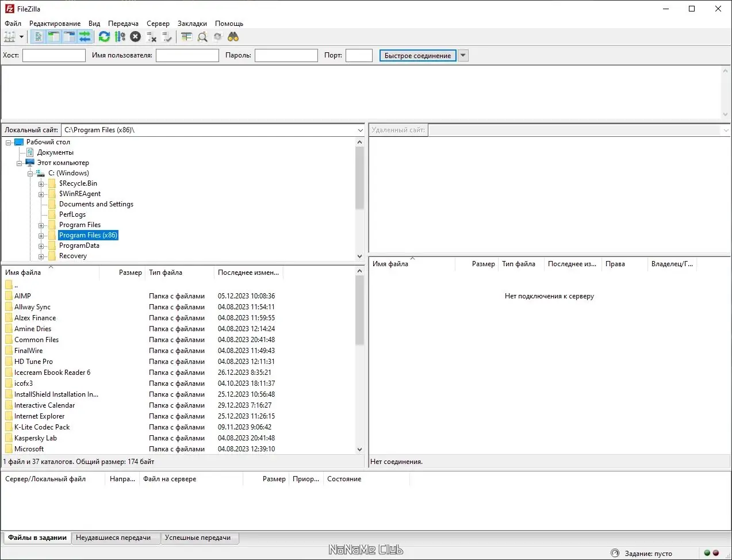Search for files with binoculars icon
Screen dimensions: 732x560
pyautogui.click(x=233, y=37)
